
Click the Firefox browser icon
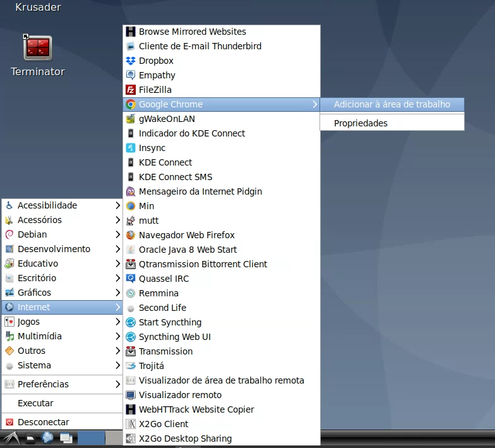(x=130, y=235)
